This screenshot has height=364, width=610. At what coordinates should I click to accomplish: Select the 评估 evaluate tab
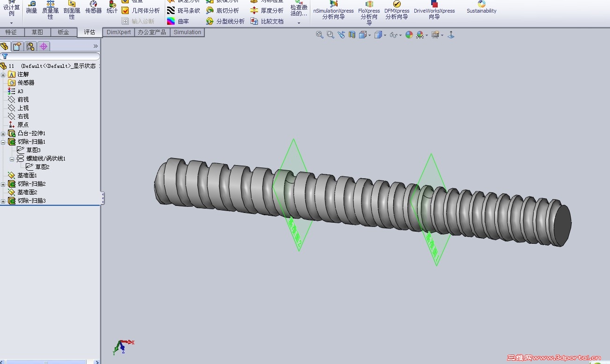(x=89, y=32)
